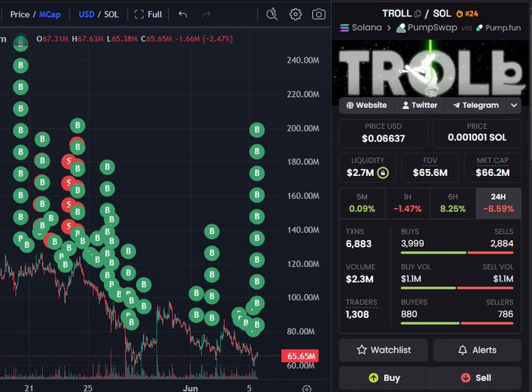Open the token Website link
Viewport: 532px width, 392px height.
tap(367, 105)
